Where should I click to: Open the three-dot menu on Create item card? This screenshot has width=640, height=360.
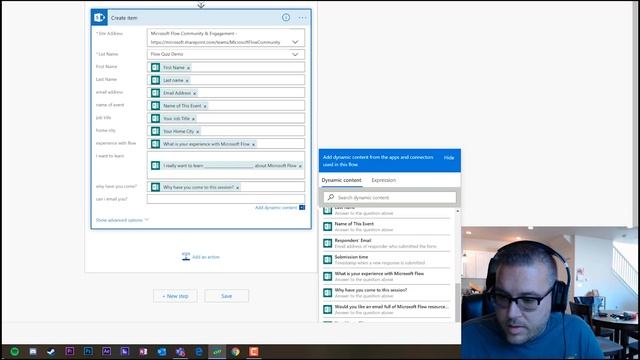[x=302, y=18]
